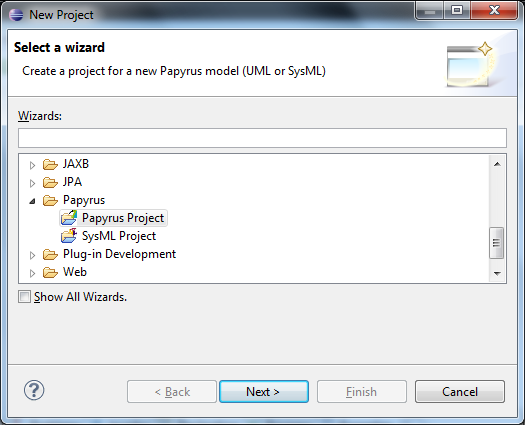
Task: Click the Plug-in Development folder icon
Action: click(x=50, y=254)
